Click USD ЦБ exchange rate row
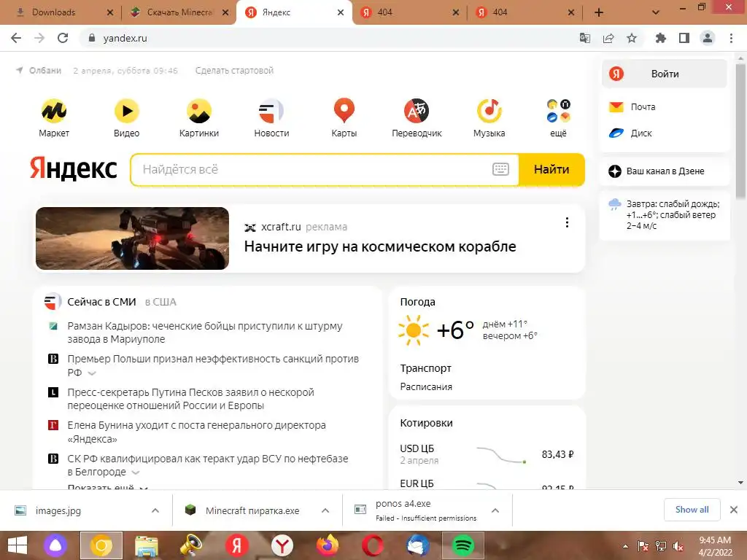 [x=487, y=454]
